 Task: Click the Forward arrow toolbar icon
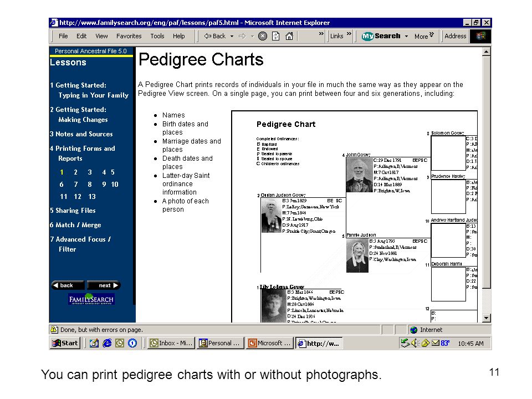242,36
